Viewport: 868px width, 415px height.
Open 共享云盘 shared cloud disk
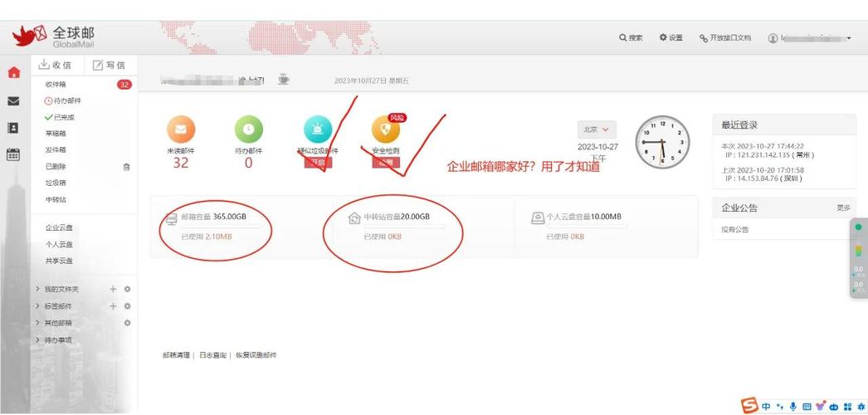click(59, 261)
